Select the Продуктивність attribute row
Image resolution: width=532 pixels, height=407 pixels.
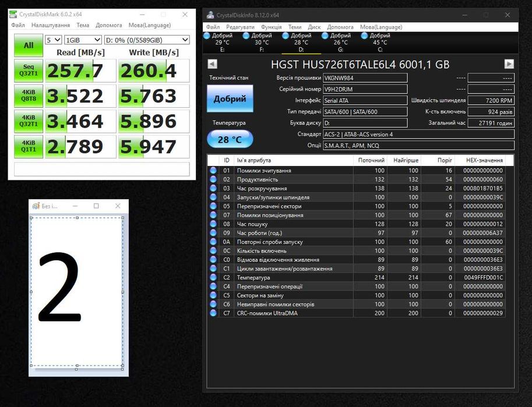[x=356, y=179]
